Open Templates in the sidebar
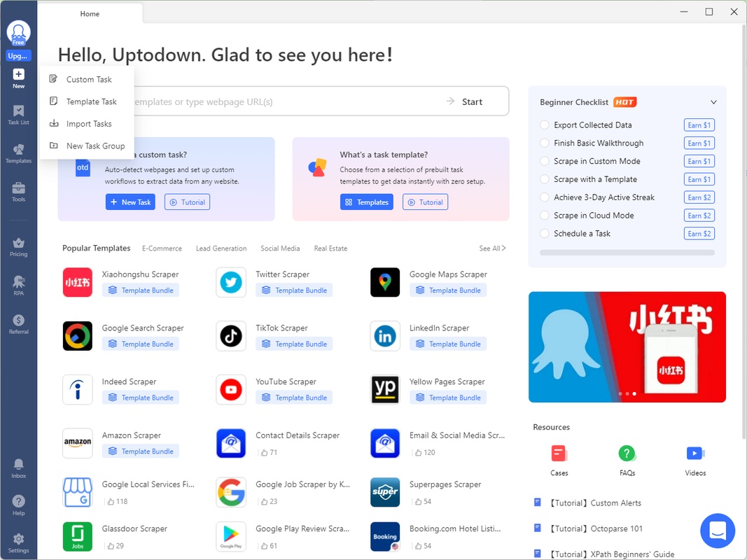The width and height of the screenshot is (747, 560). pyautogui.click(x=19, y=154)
